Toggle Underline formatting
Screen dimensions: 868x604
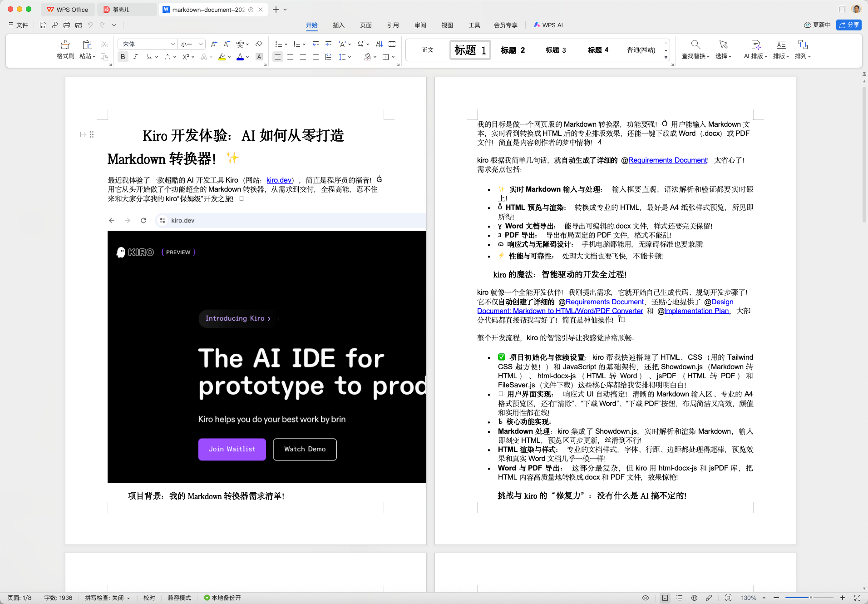click(x=149, y=57)
